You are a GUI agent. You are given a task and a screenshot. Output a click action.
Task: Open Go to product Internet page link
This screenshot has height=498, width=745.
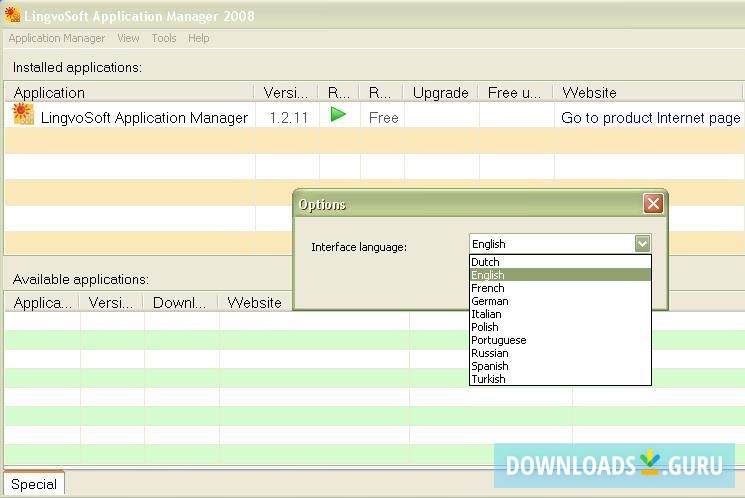650,117
